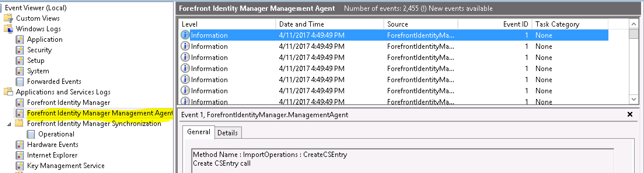Click the Setup log icon
Image resolution: width=644 pixels, height=173 pixels.
coord(20,60)
